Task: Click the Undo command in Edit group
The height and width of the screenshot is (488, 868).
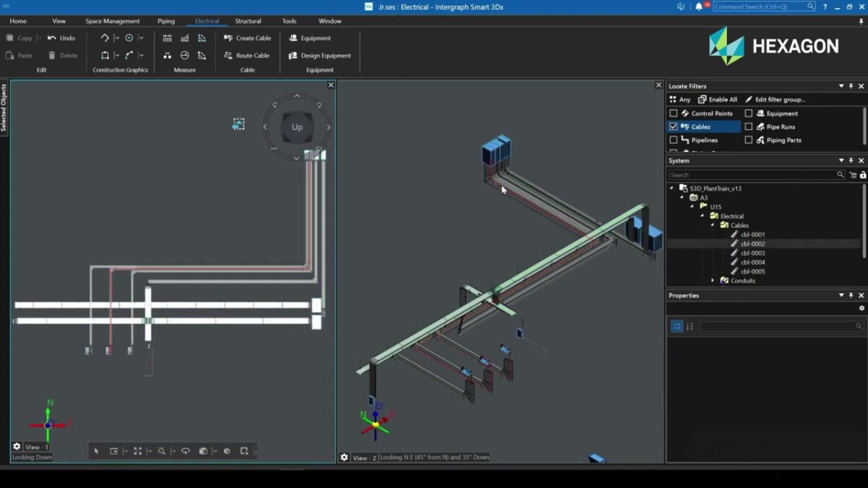Action: pos(61,38)
